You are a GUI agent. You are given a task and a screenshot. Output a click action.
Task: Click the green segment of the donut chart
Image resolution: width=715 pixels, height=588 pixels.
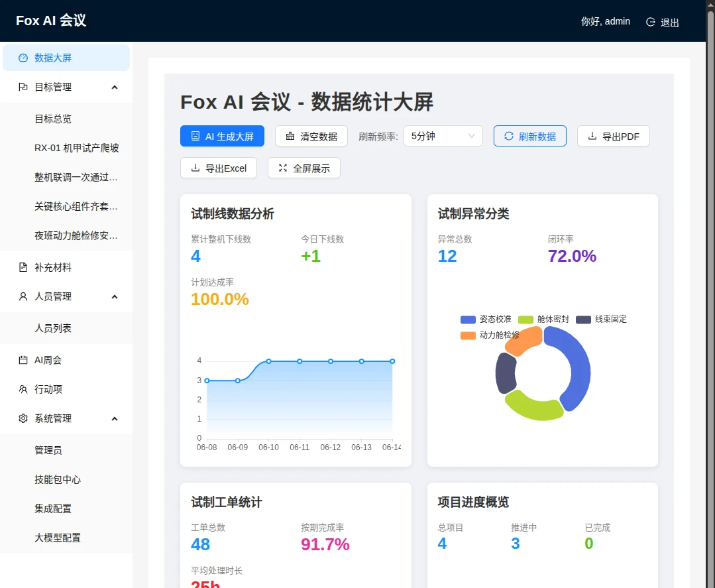click(x=533, y=408)
